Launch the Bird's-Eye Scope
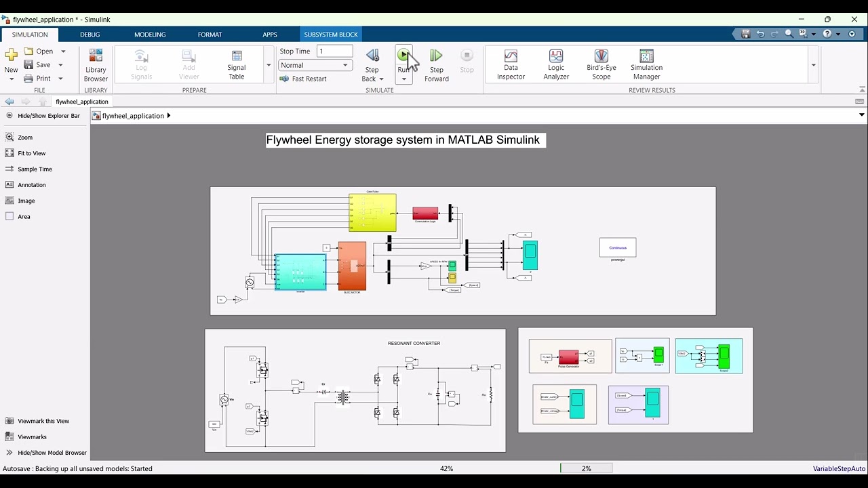868x488 pixels. [x=601, y=65]
